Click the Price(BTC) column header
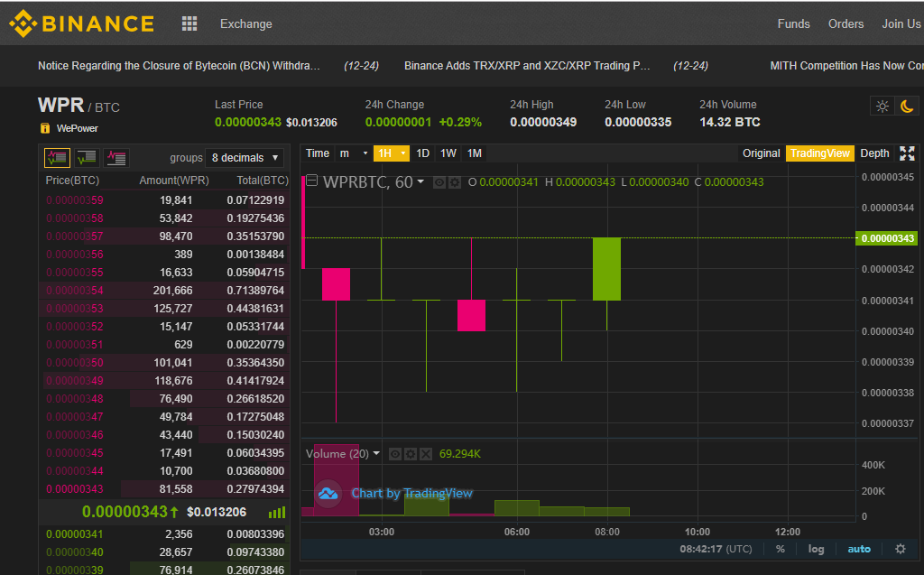The image size is (924, 575). 72,181
